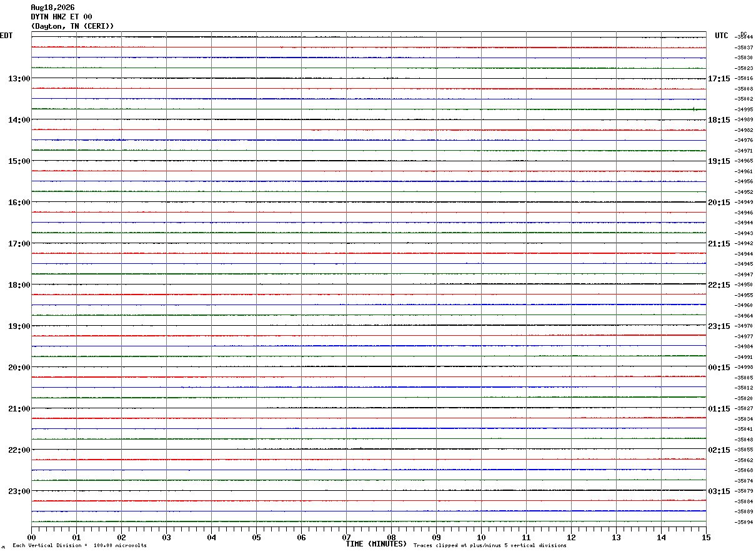Screen dimensions: 756x554
Task: Click the 00 minute axis tick label
Action: (32, 537)
